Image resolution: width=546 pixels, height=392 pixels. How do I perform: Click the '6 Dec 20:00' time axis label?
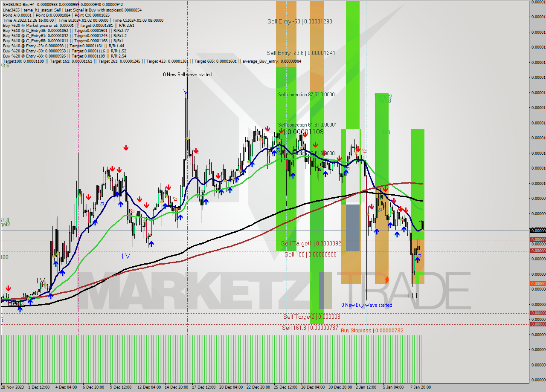coord(93,387)
